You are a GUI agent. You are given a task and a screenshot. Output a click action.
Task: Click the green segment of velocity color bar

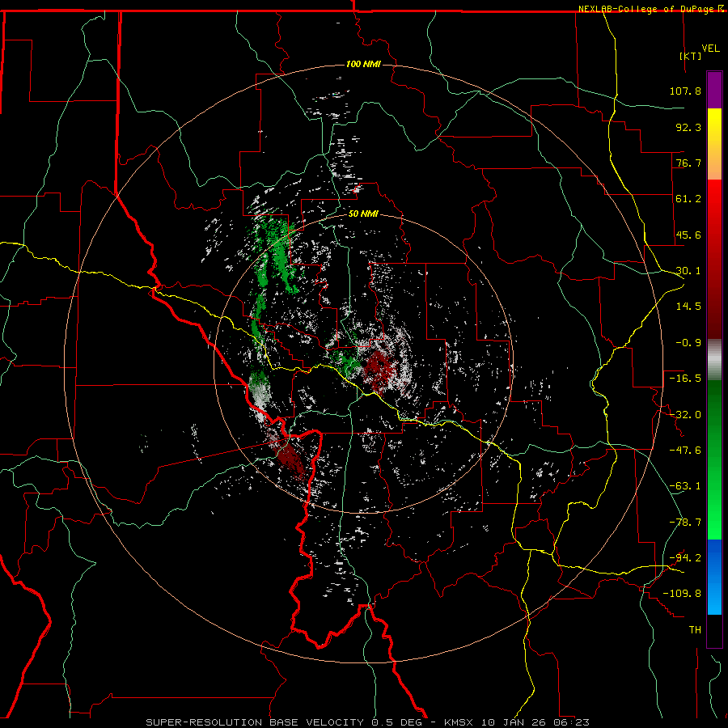(714, 459)
